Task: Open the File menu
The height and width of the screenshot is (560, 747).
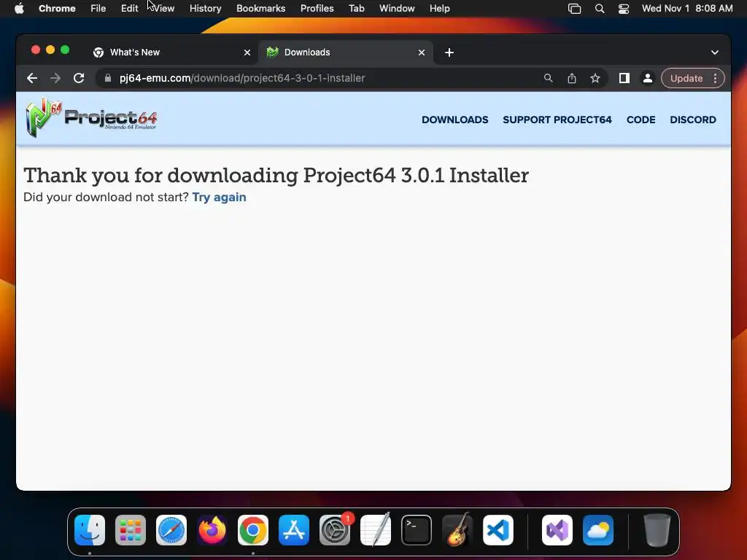Action: tap(98, 9)
